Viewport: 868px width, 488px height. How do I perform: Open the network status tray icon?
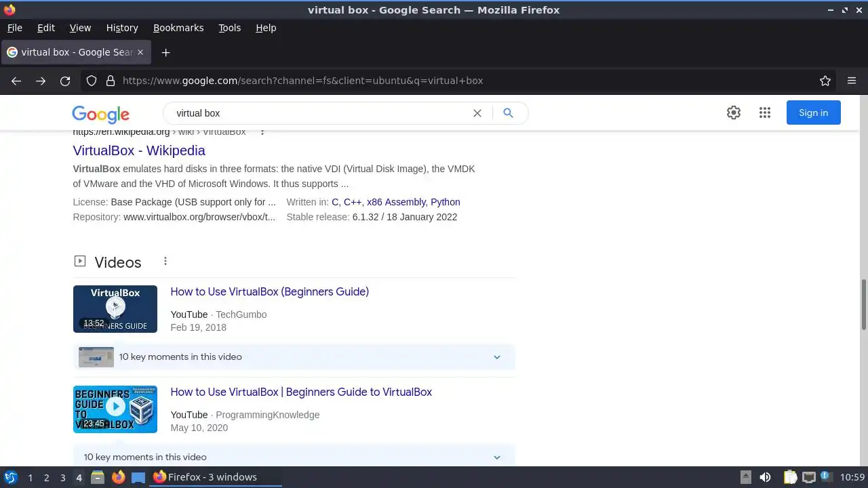click(x=808, y=477)
